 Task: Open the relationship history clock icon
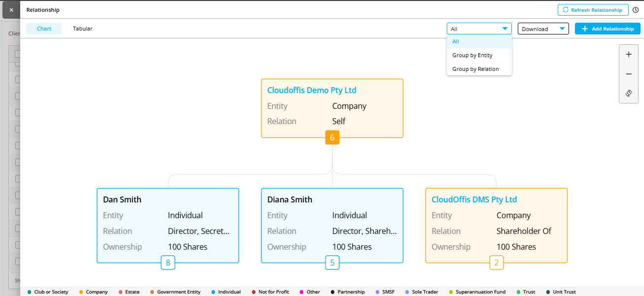click(636, 10)
